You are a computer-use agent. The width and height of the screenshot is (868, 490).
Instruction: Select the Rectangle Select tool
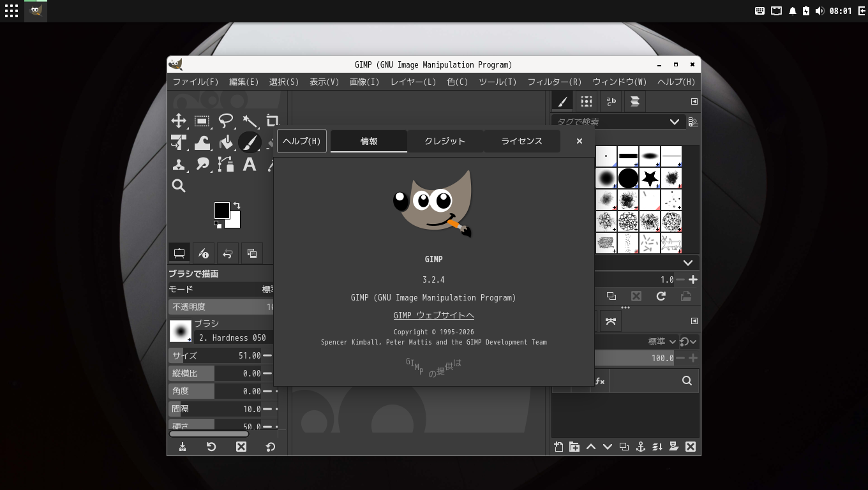[202, 121]
